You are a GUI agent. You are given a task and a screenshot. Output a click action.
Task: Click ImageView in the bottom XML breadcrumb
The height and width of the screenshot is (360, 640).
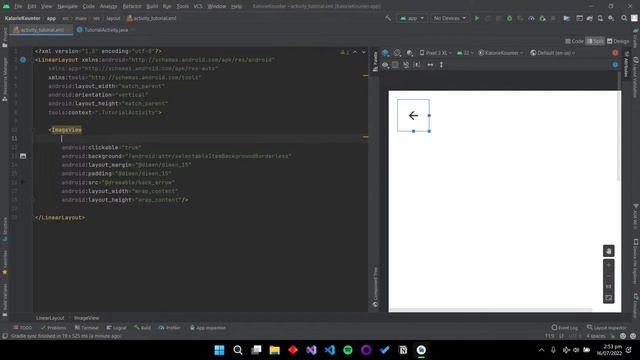(x=86, y=318)
